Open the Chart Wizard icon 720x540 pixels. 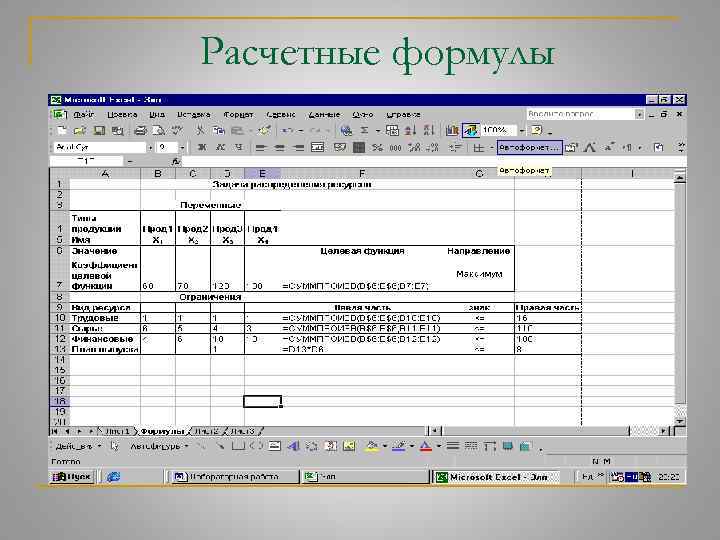pyautogui.click(x=452, y=131)
